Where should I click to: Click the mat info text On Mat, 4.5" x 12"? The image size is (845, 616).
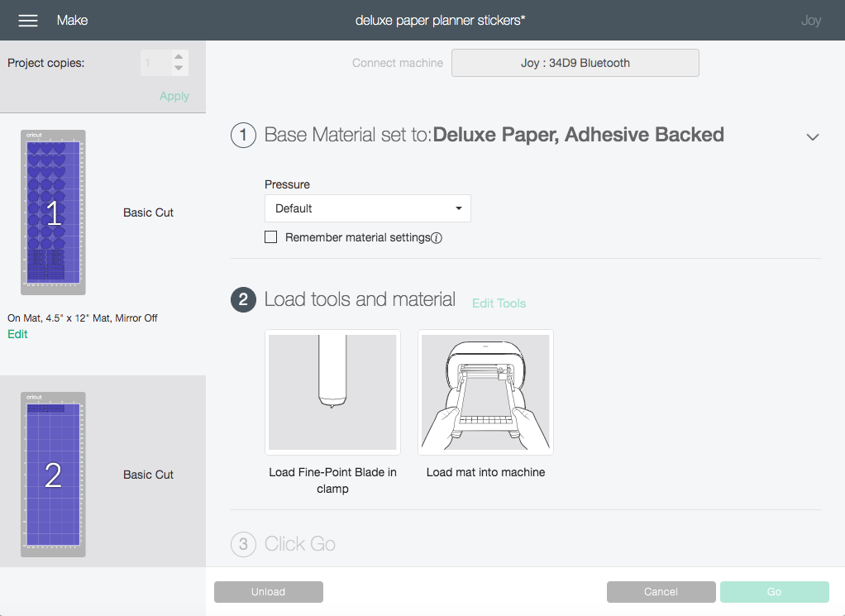[83, 318]
